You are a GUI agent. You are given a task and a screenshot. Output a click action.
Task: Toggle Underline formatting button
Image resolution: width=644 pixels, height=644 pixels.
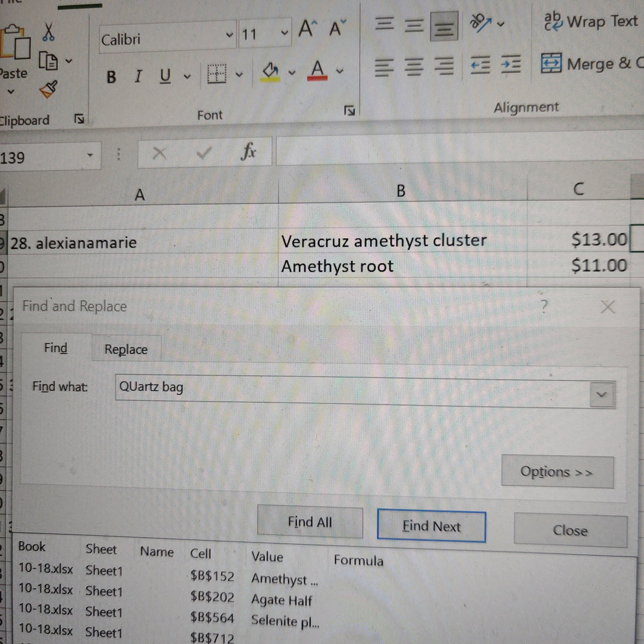165,76
